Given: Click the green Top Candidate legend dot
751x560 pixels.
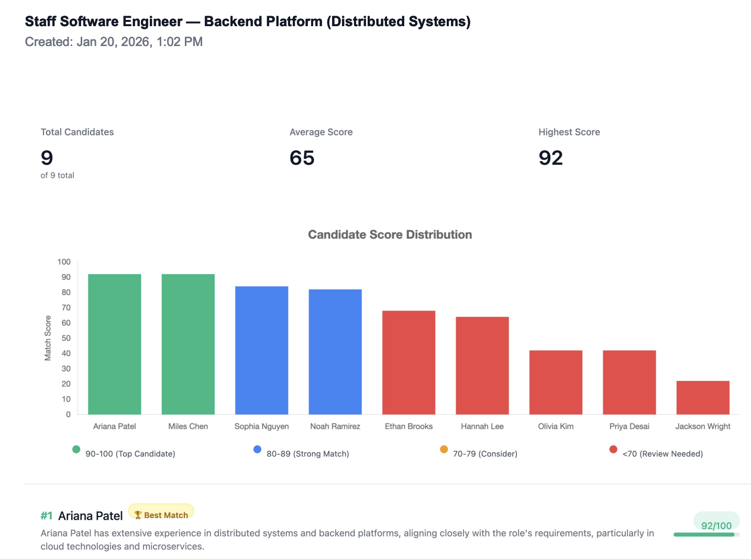Looking at the screenshot, I should [76, 449].
